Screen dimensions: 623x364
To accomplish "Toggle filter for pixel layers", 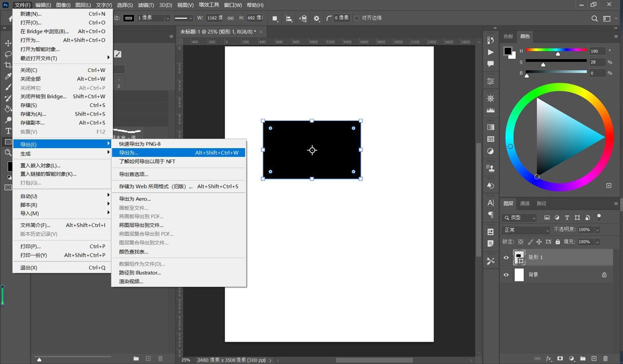I will (547, 218).
